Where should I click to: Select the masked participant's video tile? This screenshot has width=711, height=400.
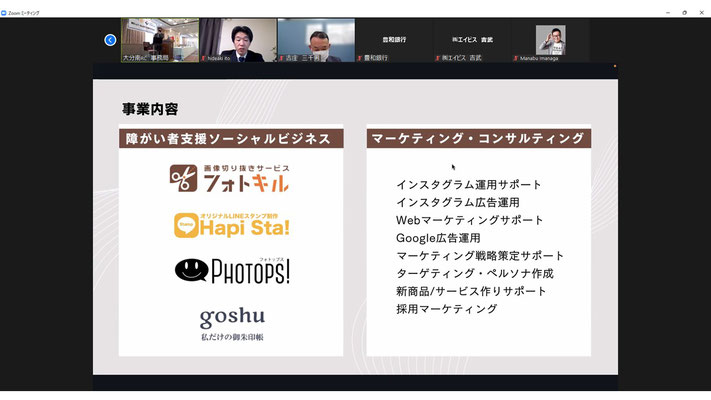(x=316, y=40)
